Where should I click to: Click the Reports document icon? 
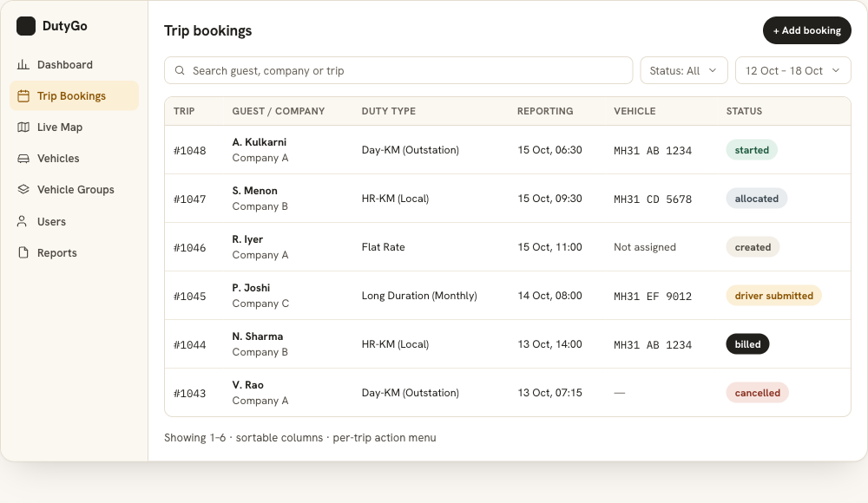click(x=23, y=252)
